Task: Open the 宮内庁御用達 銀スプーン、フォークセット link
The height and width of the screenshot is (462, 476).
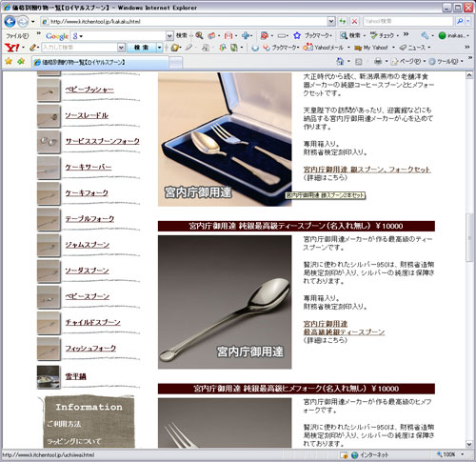Action: 367,170
